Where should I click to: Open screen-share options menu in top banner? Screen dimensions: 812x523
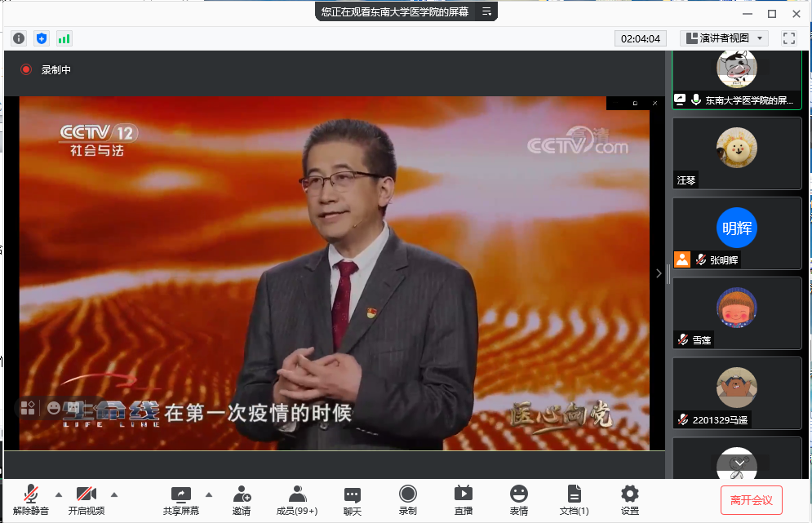pos(486,11)
